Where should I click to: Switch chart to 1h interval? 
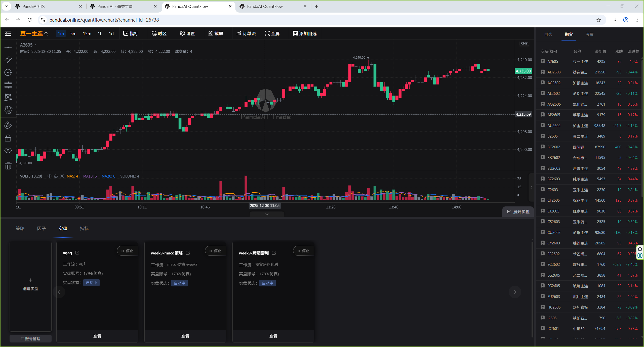(x=100, y=34)
